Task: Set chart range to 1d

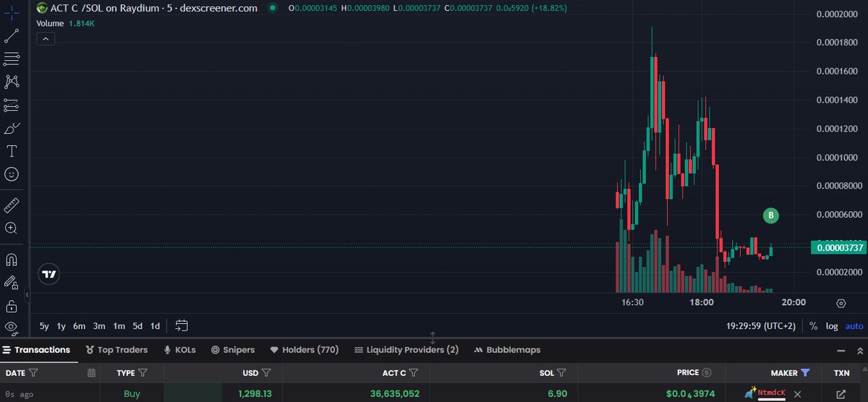Action: [155, 326]
